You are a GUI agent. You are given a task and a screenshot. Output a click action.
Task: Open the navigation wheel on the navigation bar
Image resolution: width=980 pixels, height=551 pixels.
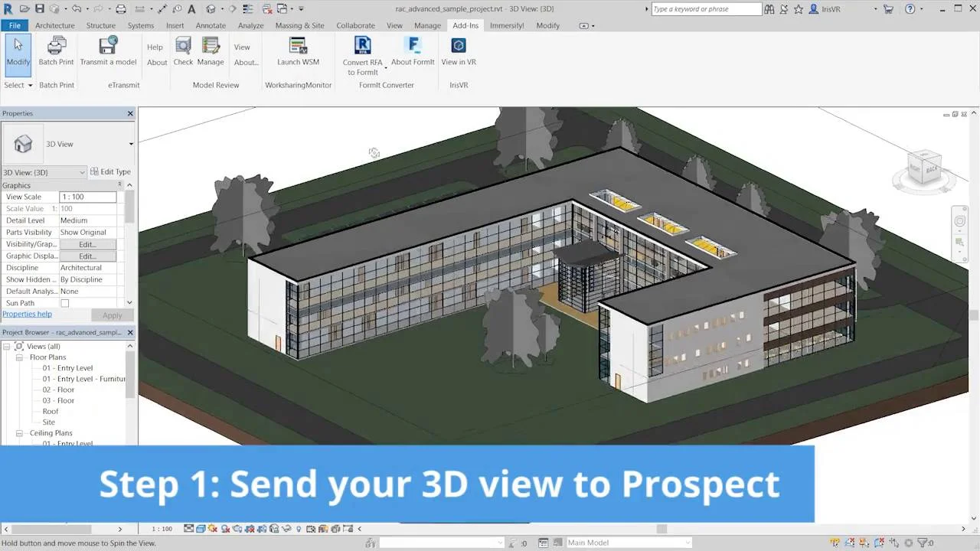(x=960, y=221)
